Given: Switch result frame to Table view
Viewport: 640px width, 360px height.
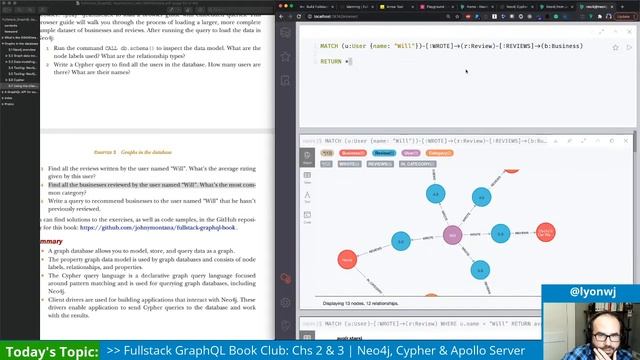Looking at the screenshot, I should point(307,177).
